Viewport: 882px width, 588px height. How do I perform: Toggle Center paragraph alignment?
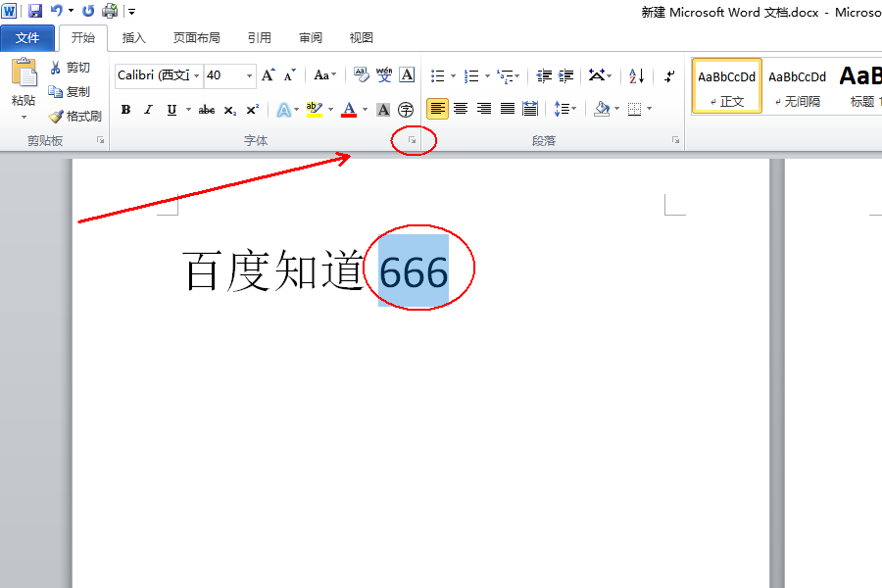pos(461,110)
